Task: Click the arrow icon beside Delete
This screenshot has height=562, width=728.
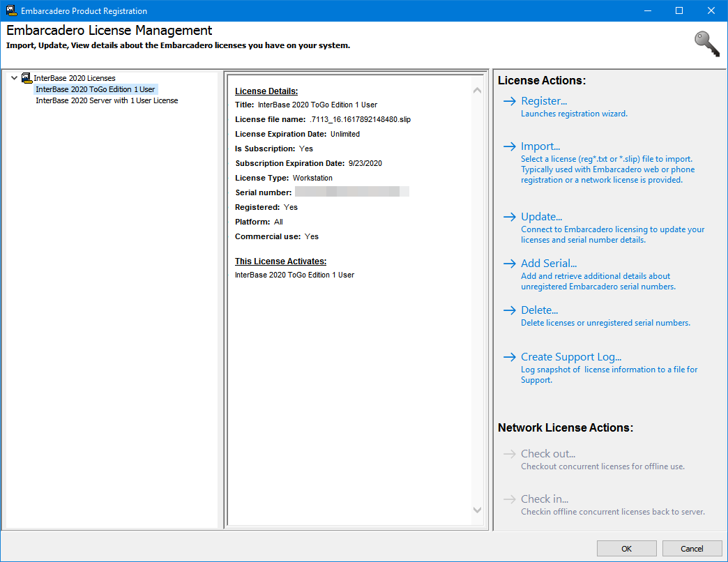Action: (509, 310)
